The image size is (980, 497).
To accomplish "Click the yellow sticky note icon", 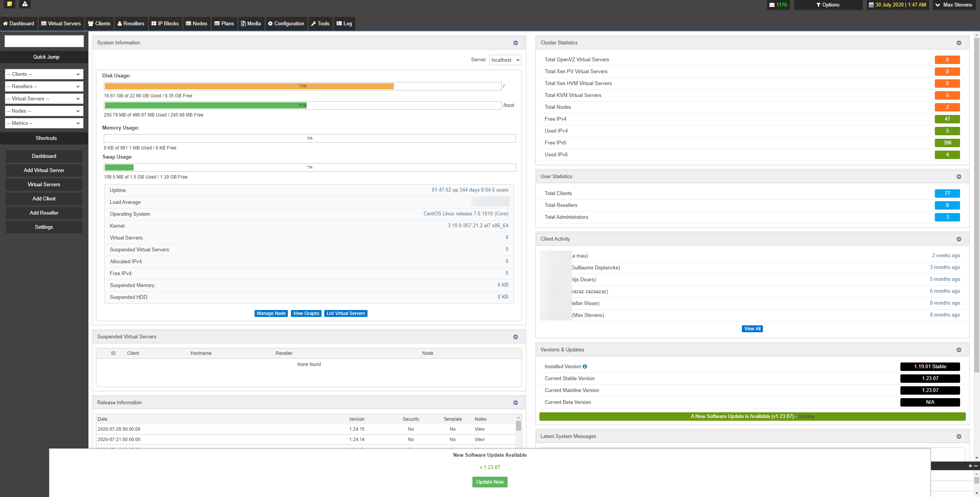I will click(10, 4).
